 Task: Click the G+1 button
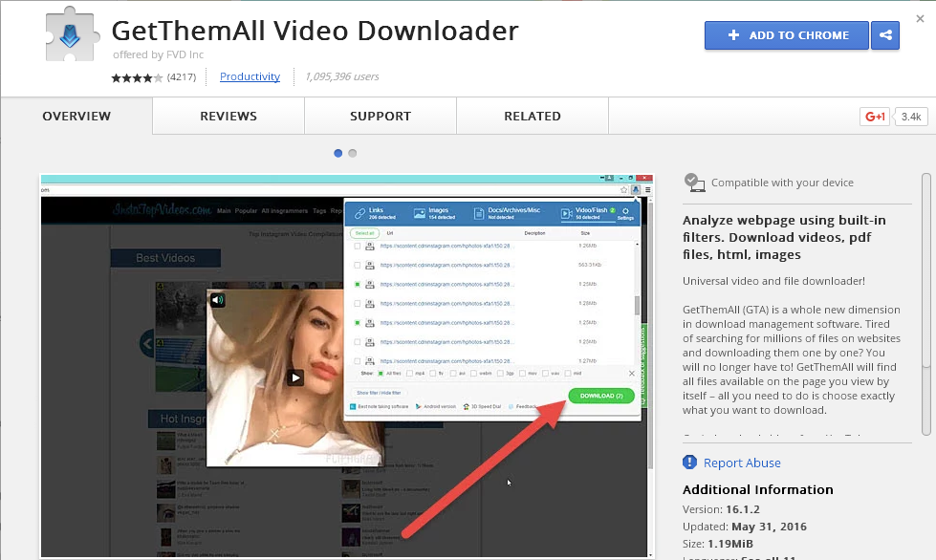click(x=875, y=117)
